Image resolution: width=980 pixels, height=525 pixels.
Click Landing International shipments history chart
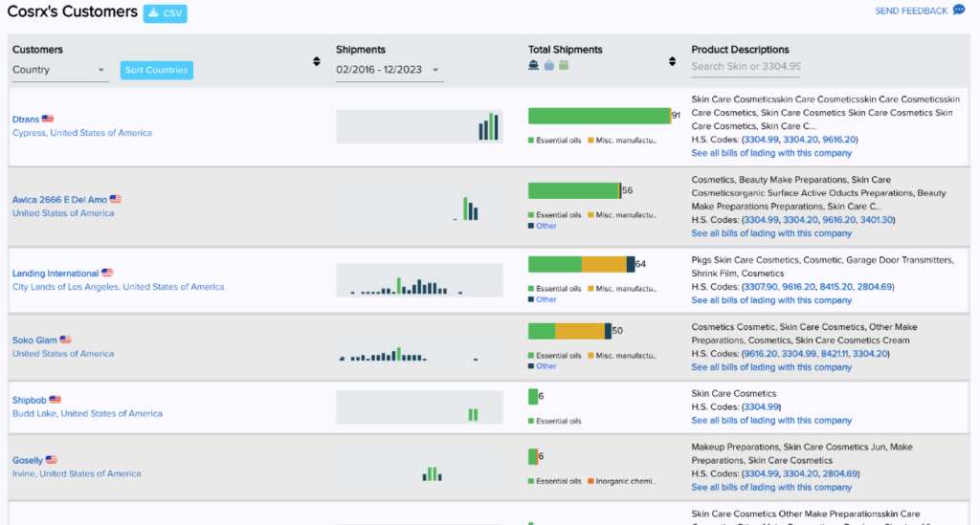click(x=419, y=280)
